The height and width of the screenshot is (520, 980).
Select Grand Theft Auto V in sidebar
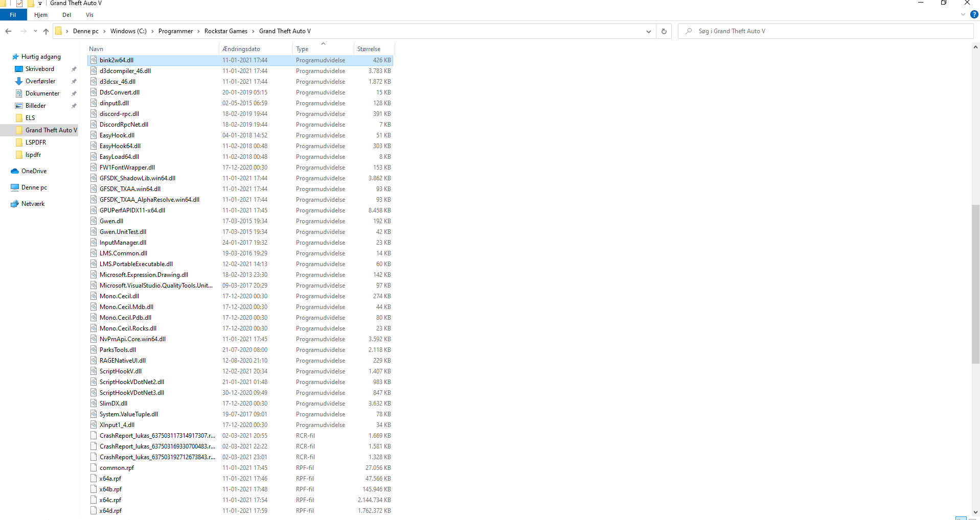click(x=40, y=130)
